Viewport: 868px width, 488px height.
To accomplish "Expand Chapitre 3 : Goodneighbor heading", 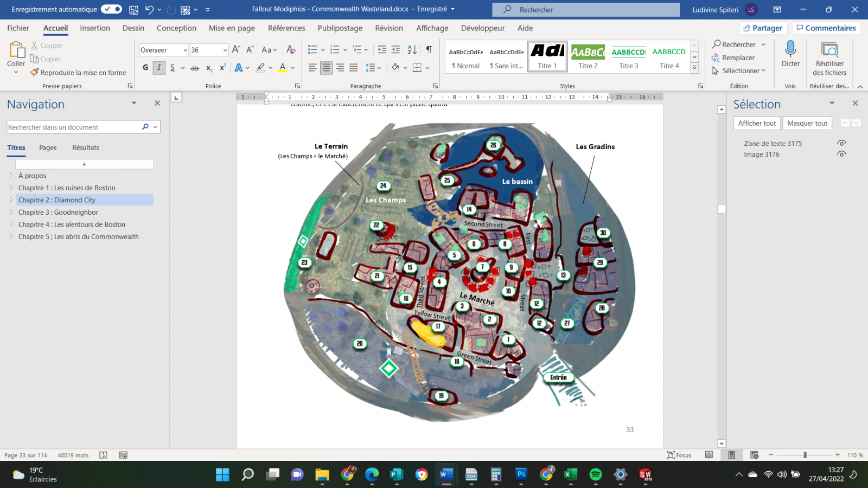I will tap(11, 212).
